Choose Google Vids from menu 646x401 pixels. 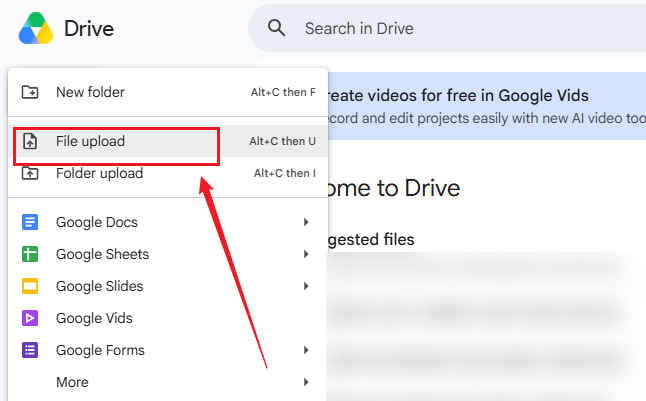[x=168, y=318]
